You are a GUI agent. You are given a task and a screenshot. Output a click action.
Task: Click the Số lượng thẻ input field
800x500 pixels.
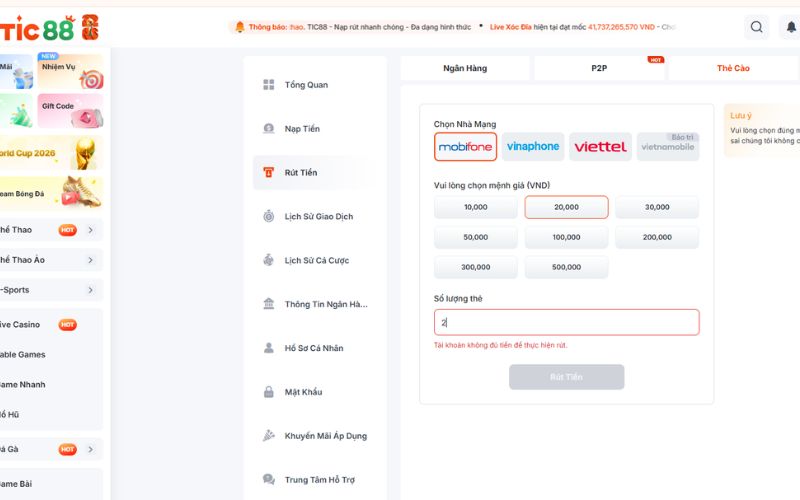tap(566, 322)
